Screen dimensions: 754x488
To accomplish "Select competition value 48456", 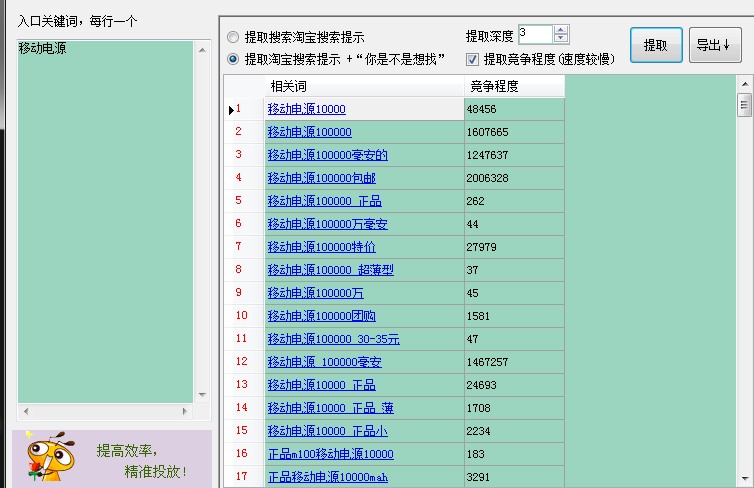I will pyautogui.click(x=514, y=109).
